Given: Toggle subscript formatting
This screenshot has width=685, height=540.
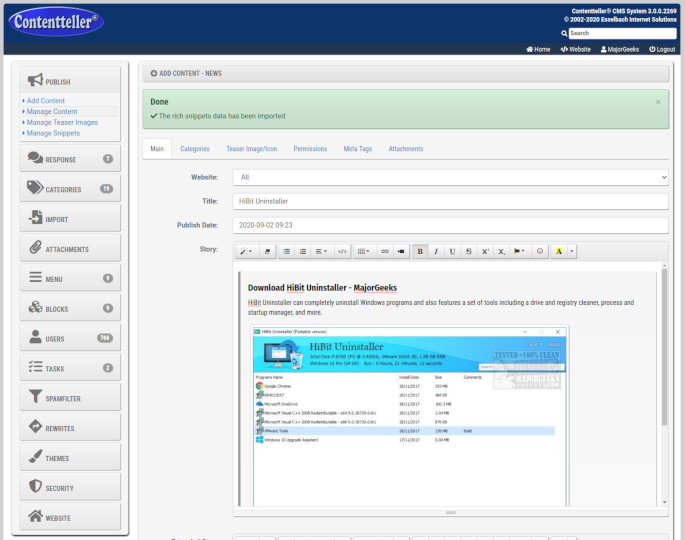Looking at the screenshot, I should [x=501, y=251].
